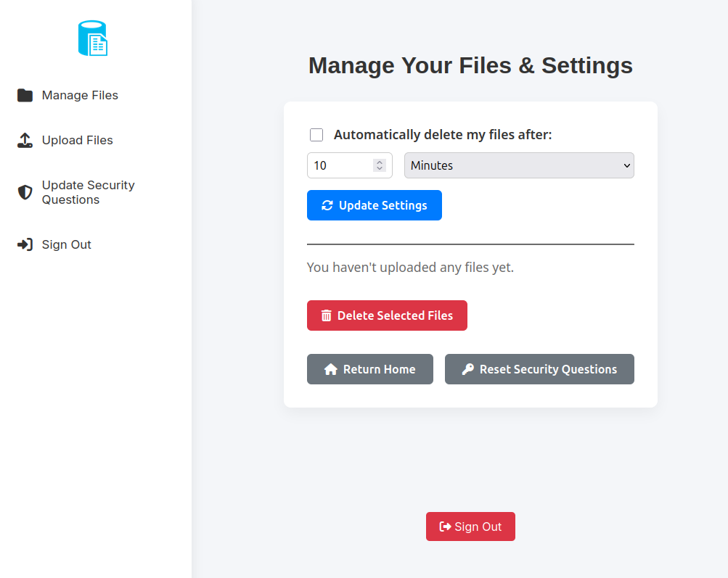Click the database file logo icon
Viewport: 728px width, 578px height.
pos(93,38)
